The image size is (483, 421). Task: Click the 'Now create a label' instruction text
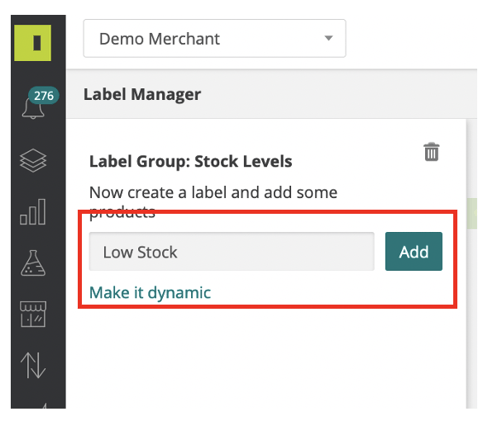[x=213, y=202]
